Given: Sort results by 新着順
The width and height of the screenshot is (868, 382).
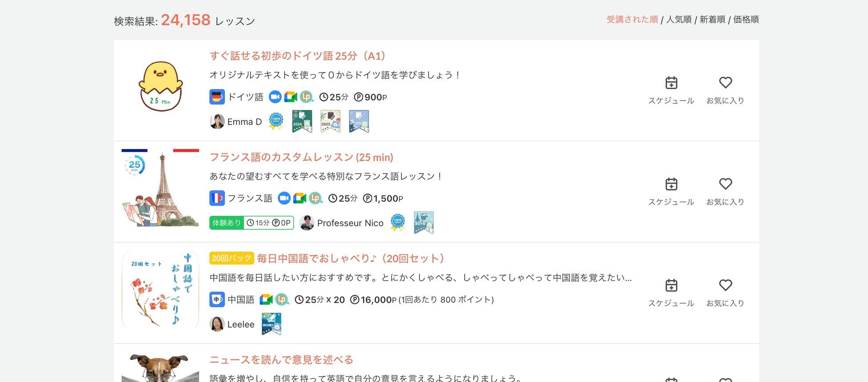Looking at the screenshot, I should point(712,20).
